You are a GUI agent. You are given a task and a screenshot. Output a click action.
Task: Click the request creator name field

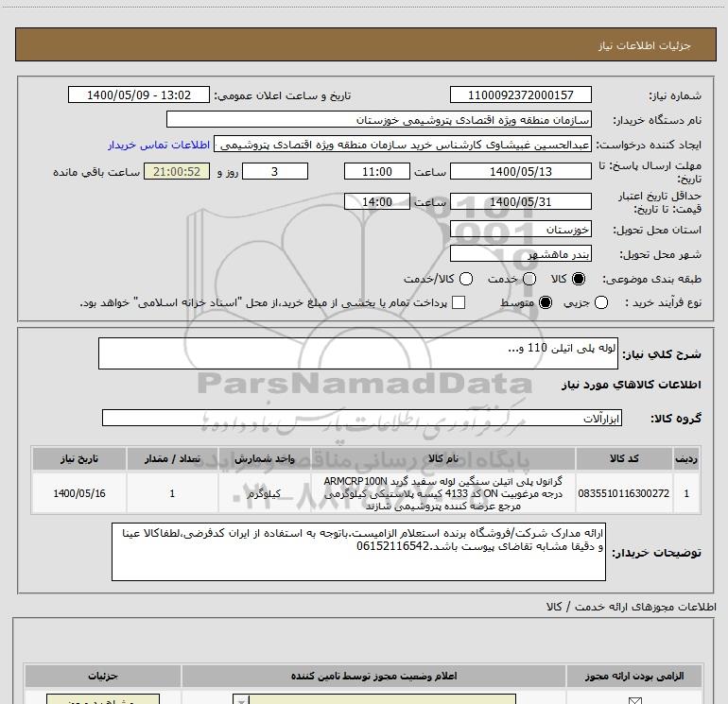403,145
